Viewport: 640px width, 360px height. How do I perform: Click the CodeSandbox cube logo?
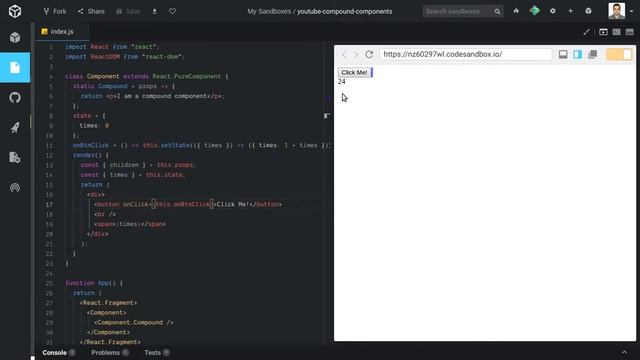pyautogui.click(x=15, y=11)
